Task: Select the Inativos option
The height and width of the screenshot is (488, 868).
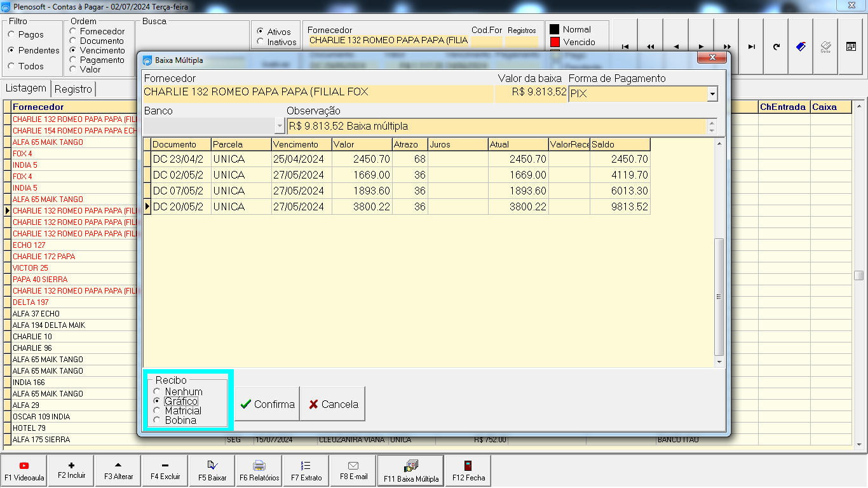Action: click(x=276, y=42)
